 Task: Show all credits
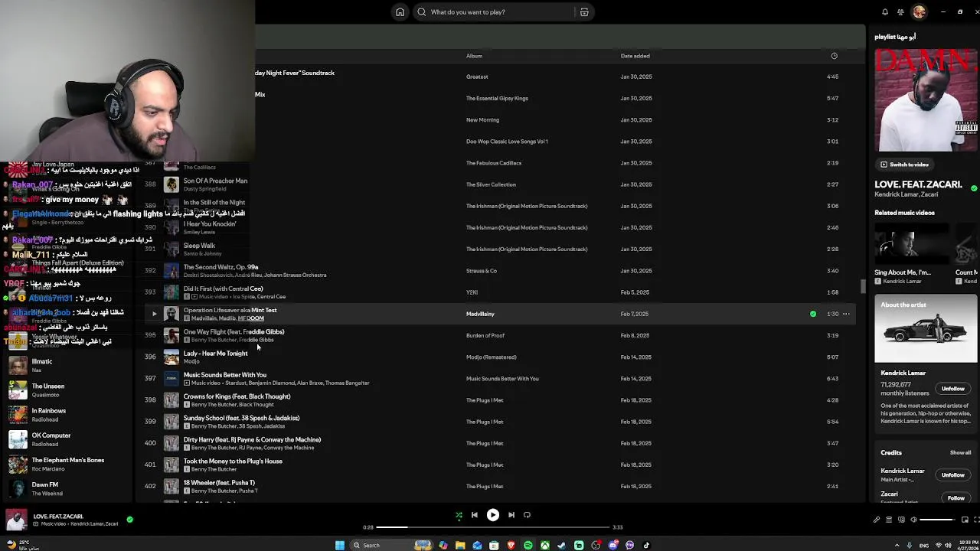tap(960, 453)
